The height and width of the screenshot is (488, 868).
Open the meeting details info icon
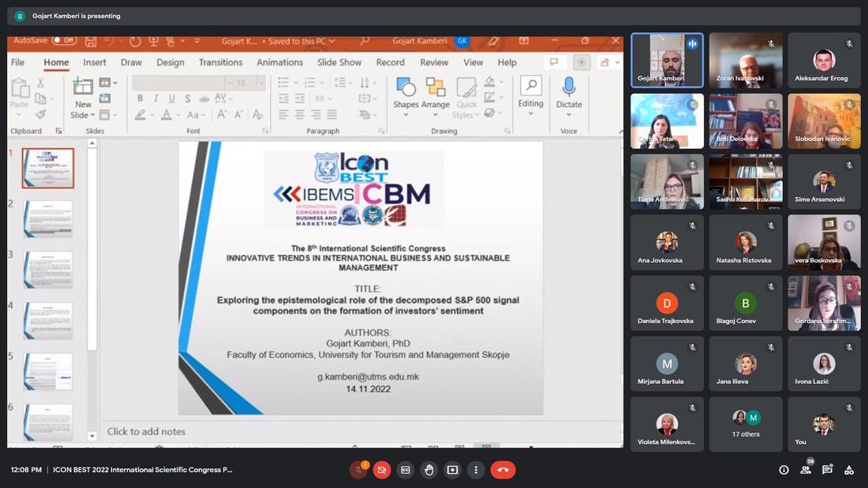784,470
